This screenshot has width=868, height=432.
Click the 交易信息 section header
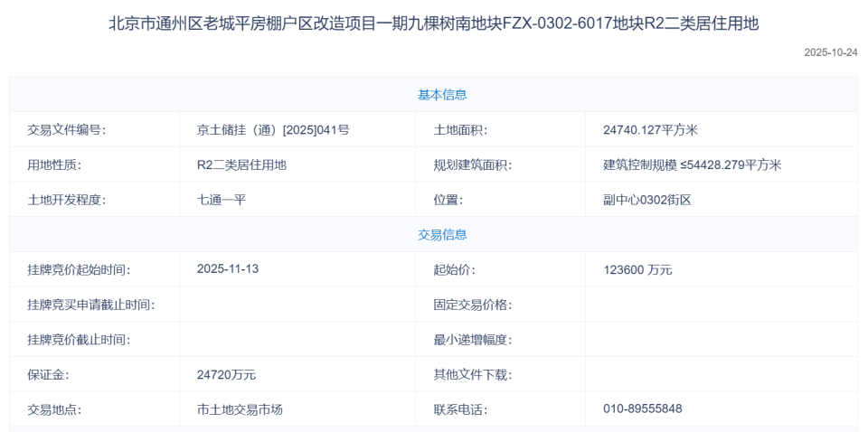click(x=442, y=235)
